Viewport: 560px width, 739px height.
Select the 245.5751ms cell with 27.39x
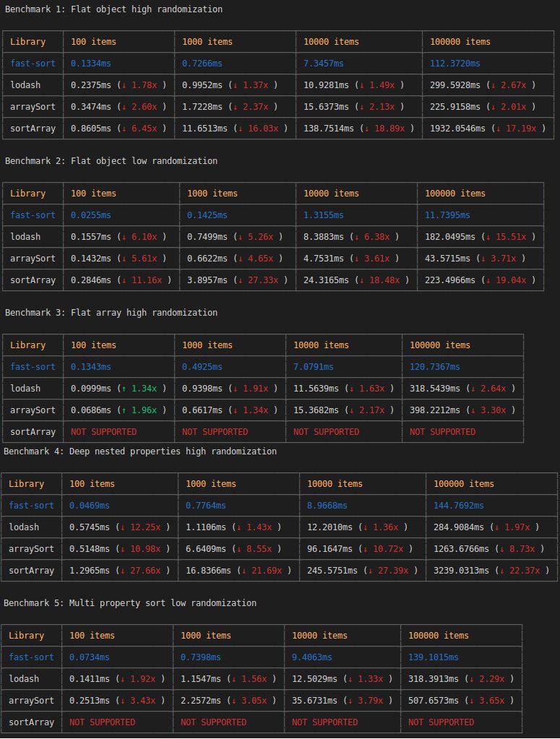coord(362,570)
